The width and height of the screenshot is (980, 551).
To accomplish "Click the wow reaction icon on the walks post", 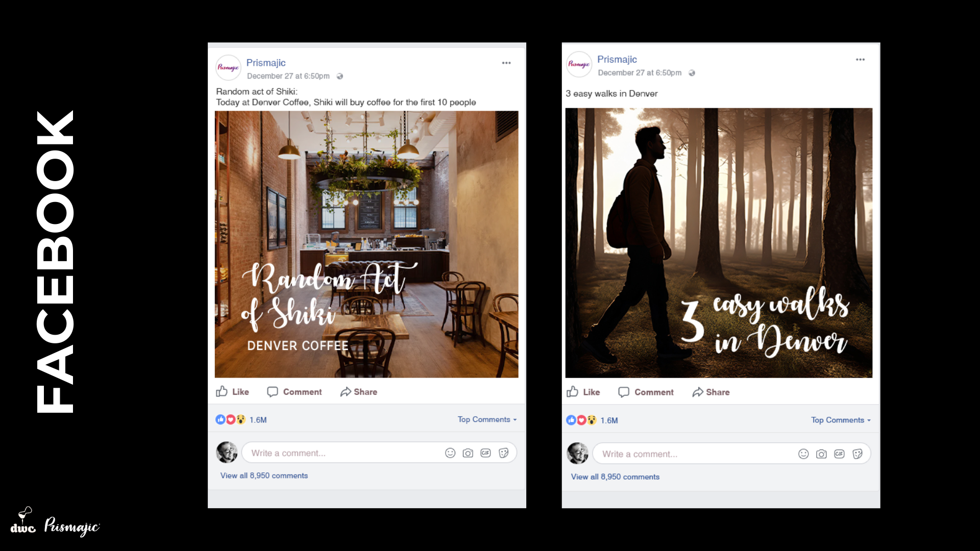I will 592,420.
